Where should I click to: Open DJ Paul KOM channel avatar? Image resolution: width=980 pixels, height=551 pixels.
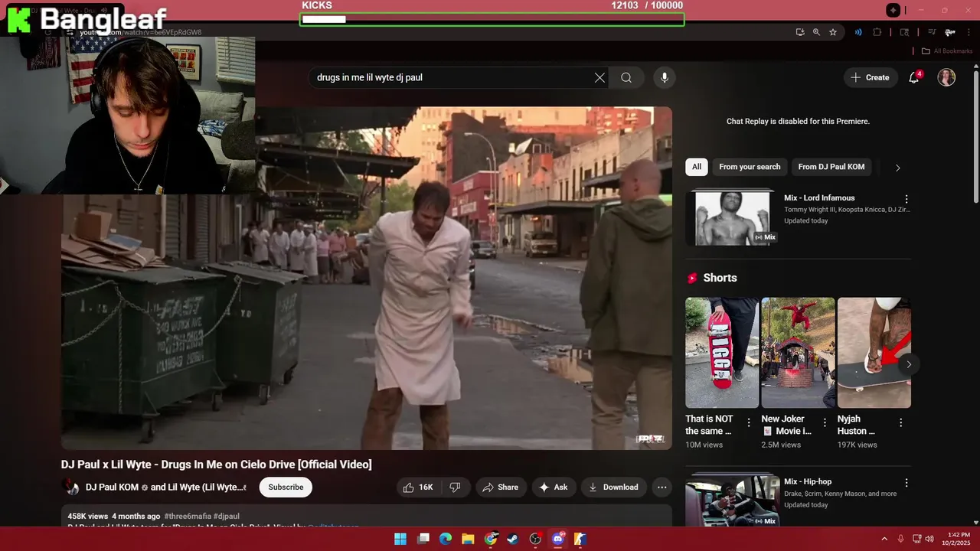coord(70,487)
